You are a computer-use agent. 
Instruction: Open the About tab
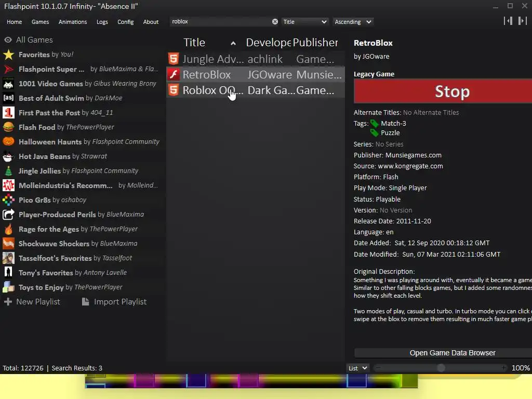(x=151, y=22)
